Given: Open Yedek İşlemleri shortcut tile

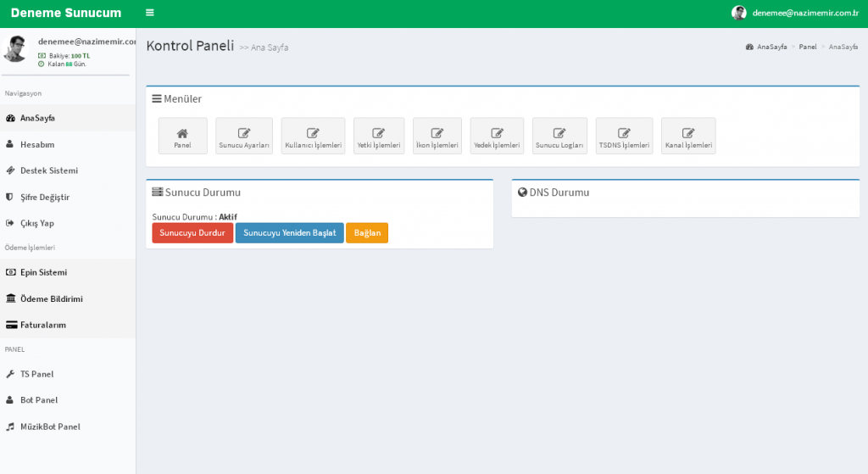Looking at the screenshot, I should click(497, 136).
